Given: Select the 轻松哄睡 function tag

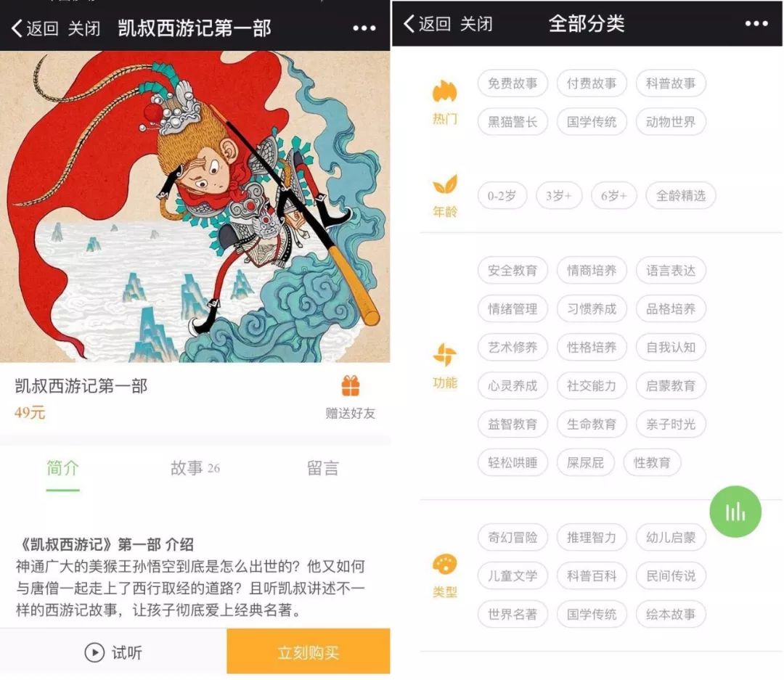Looking at the screenshot, I should click(x=513, y=462).
